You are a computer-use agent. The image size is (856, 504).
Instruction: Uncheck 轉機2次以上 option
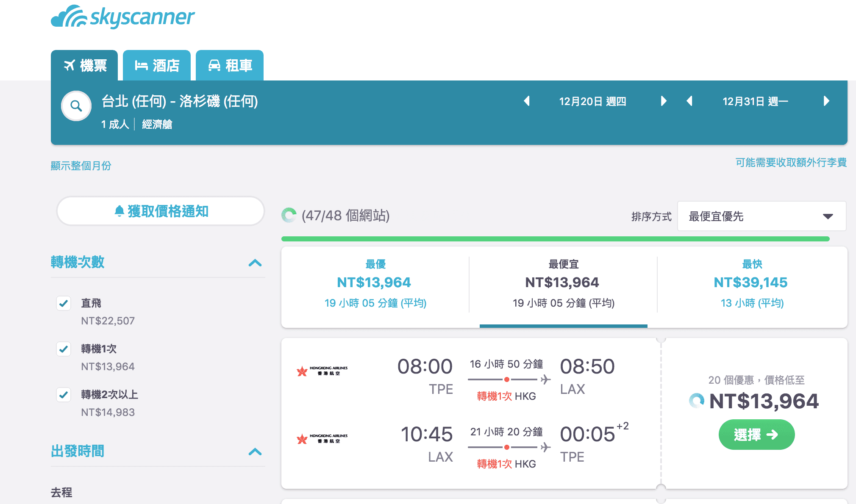pyautogui.click(x=64, y=395)
